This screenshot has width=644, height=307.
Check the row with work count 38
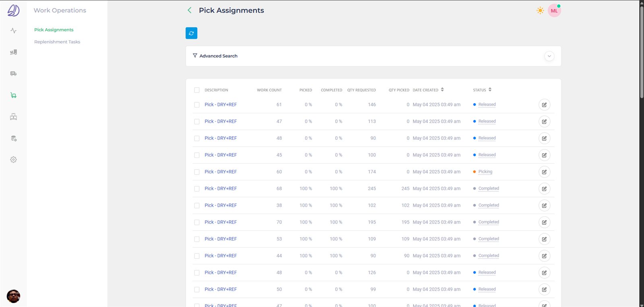click(197, 205)
